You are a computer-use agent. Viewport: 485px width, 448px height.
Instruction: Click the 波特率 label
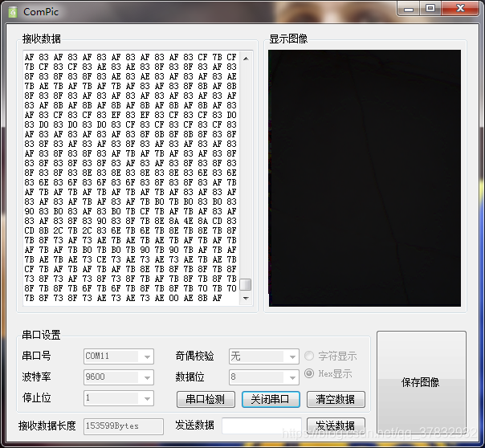(36, 377)
